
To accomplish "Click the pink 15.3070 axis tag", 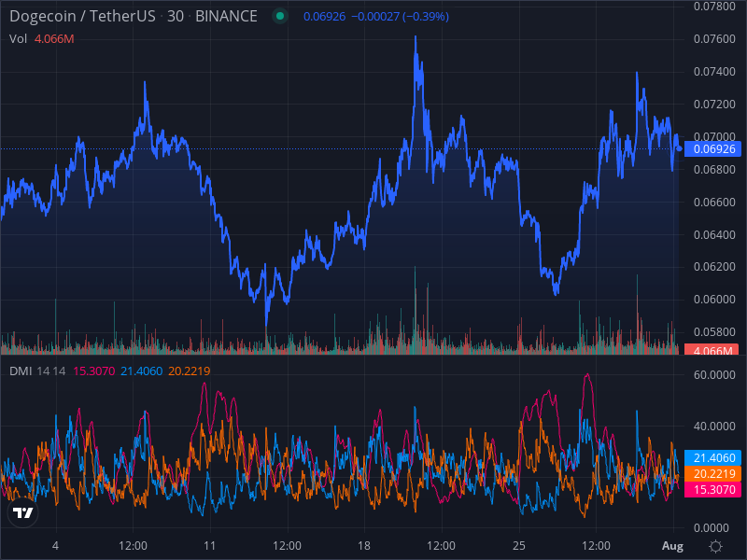I will point(713,489).
